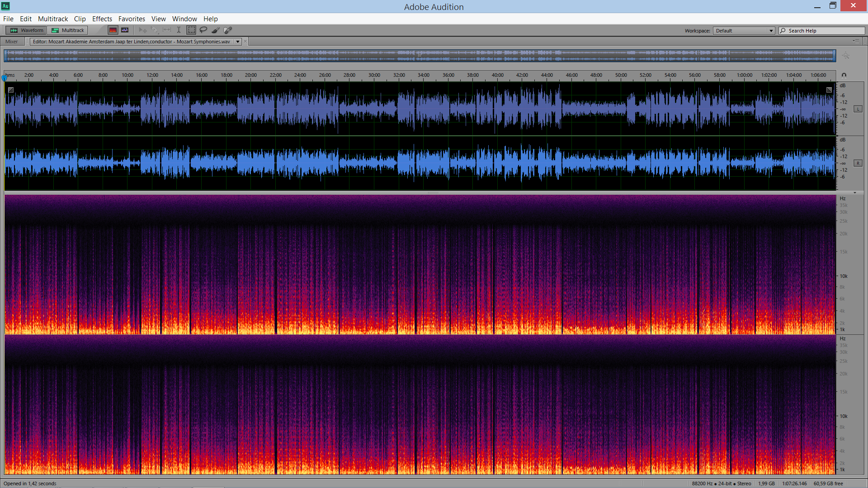Open the Editor panel options menu
This screenshot has height=488, width=868.
tap(856, 41)
